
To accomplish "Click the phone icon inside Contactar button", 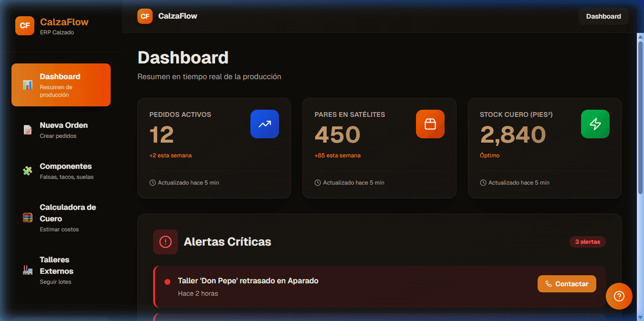I will [x=549, y=284].
